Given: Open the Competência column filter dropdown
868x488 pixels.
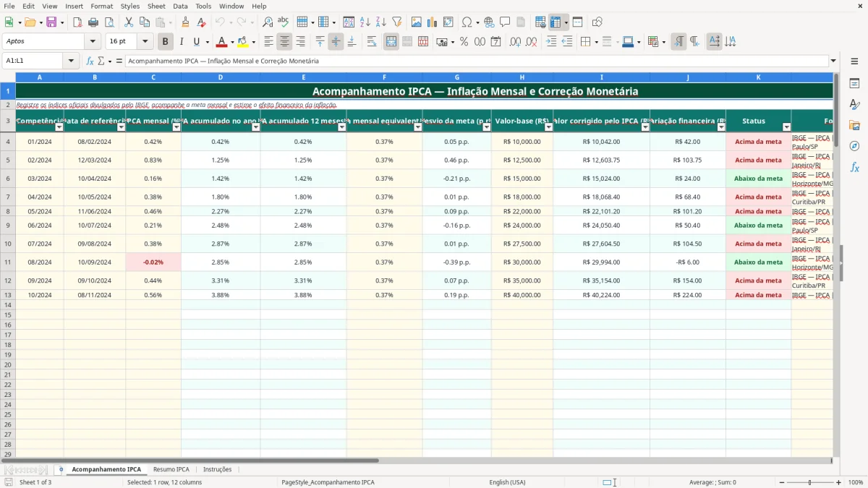Looking at the screenshot, I should pos(59,127).
